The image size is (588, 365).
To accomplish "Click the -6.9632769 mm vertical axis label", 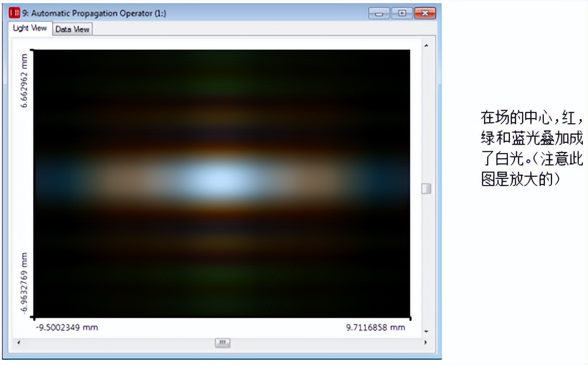I will pos(24,283).
